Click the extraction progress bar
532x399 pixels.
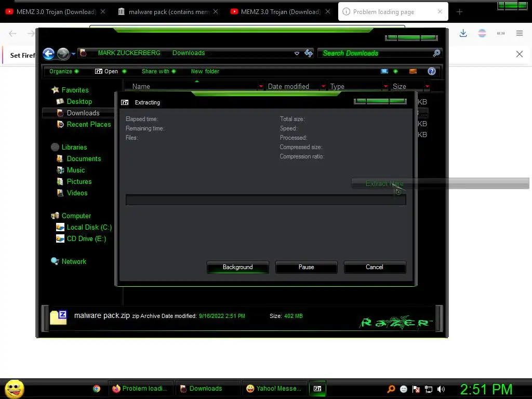tap(265, 200)
